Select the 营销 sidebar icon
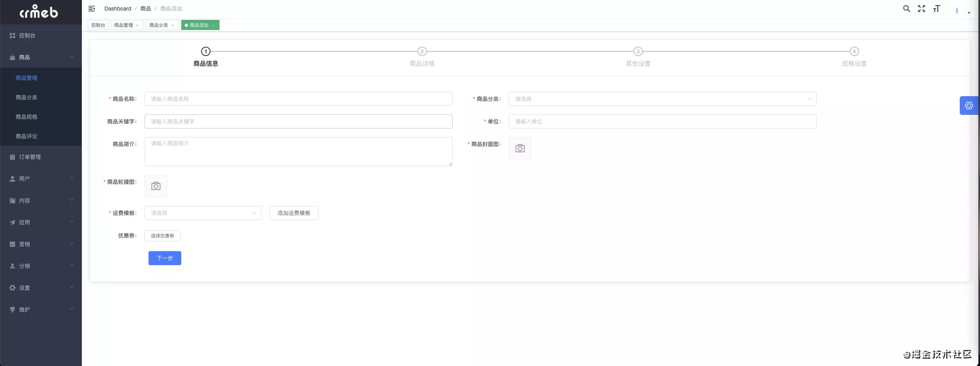The width and height of the screenshot is (980, 366). tap(12, 244)
